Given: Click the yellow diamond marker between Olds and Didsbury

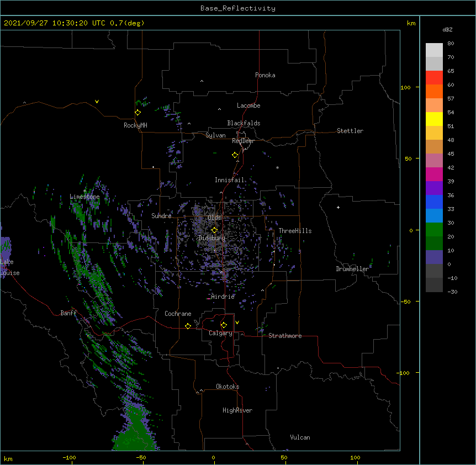Looking at the screenshot, I should 214,230.
